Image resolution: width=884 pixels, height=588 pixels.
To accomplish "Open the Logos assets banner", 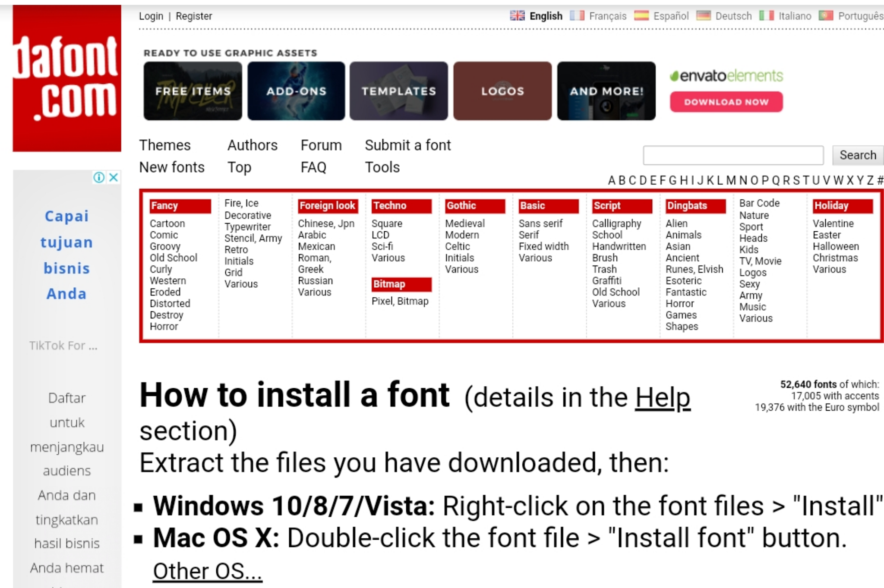I will click(x=502, y=91).
